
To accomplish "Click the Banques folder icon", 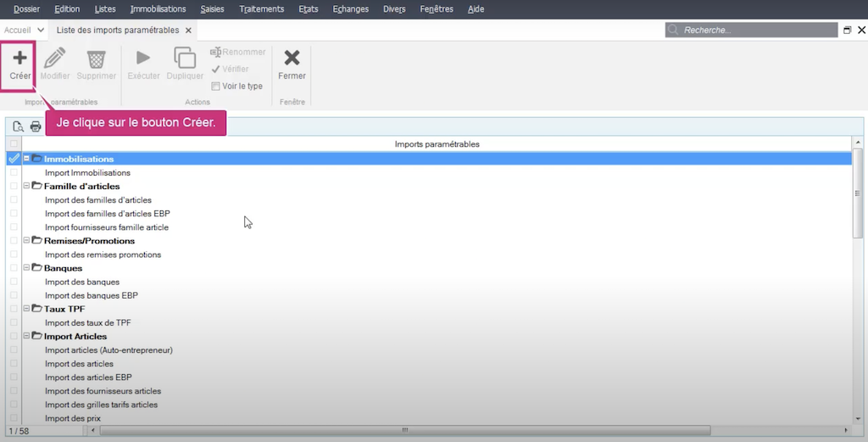I will coord(37,267).
